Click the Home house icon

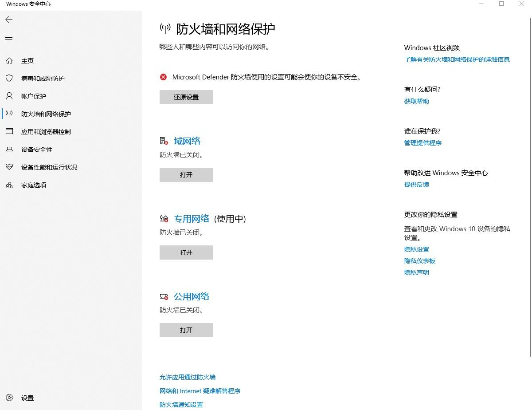click(9, 60)
